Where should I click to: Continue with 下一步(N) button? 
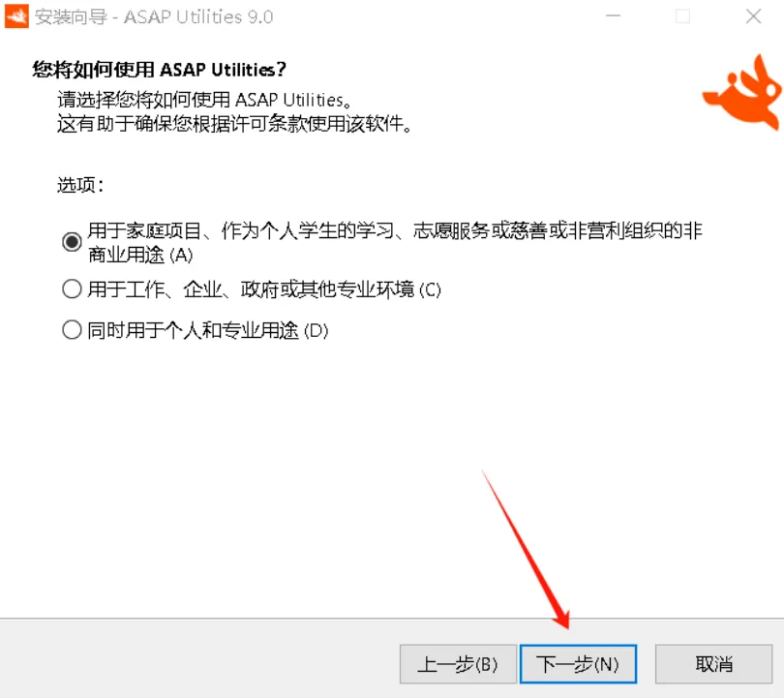point(579,664)
